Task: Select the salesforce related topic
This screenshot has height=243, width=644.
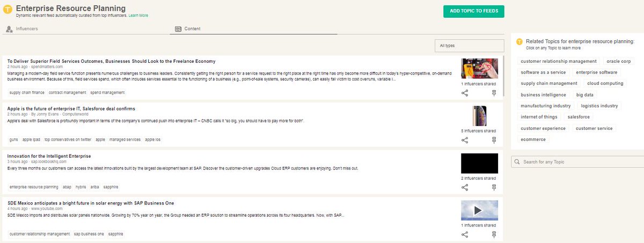Action: (579, 116)
